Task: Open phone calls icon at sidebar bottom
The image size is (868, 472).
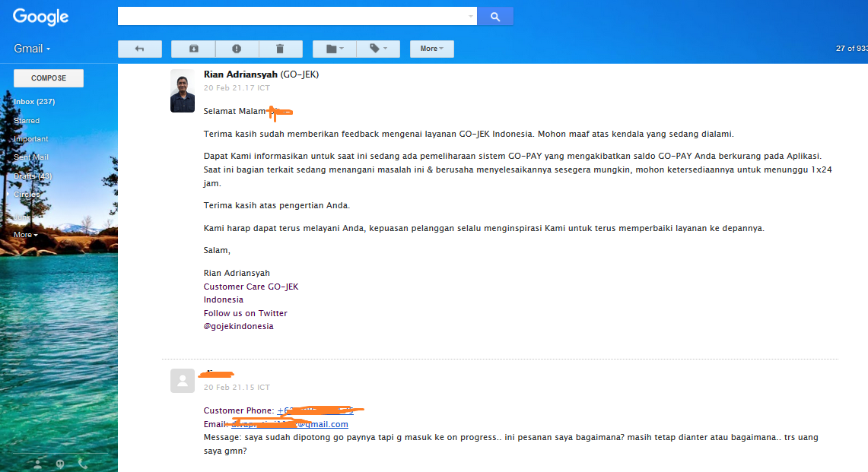Action: click(82, 464)
